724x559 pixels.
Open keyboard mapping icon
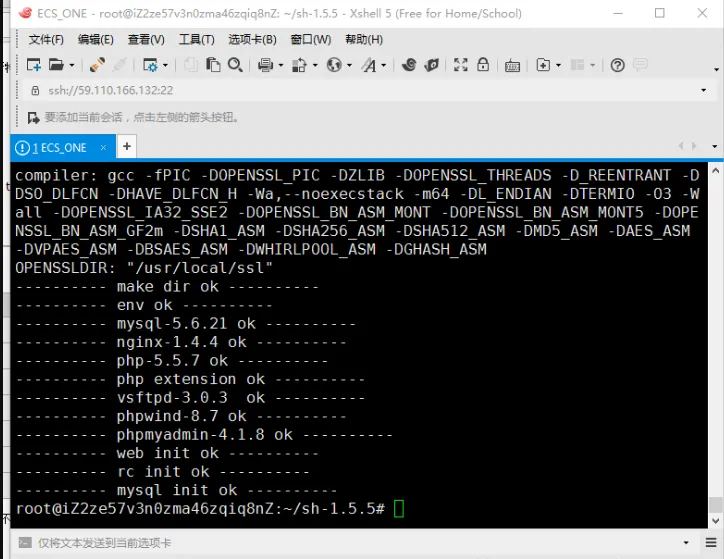coord(512,66)
